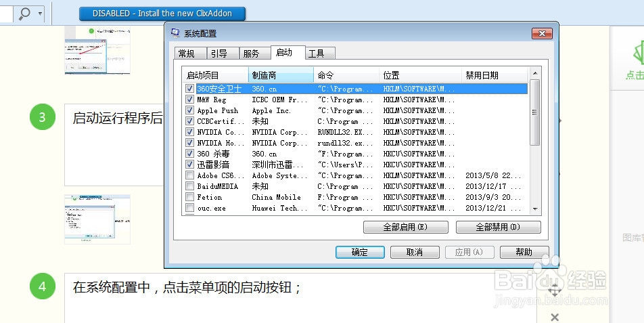
Task: Sort by 制造商 column header
Action: coord(281,75)
